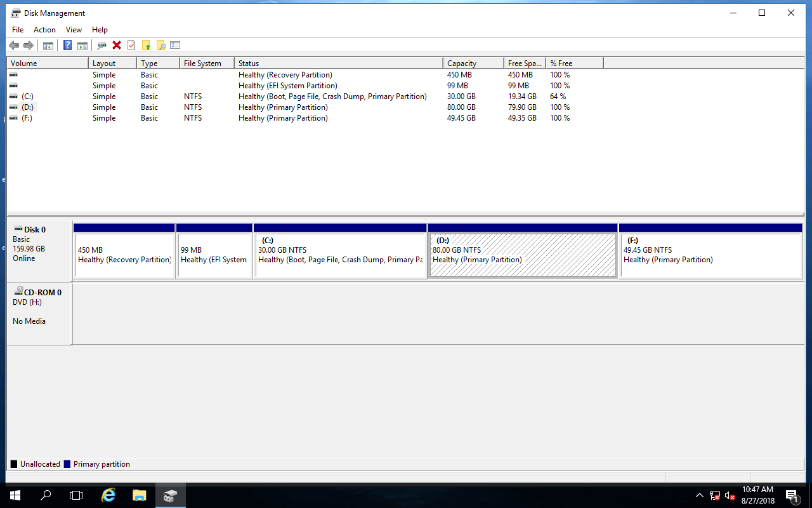This screenshot has width=812, height=508.
Task: Select the 99 MB EFI System block
Action: coord(214,251)
